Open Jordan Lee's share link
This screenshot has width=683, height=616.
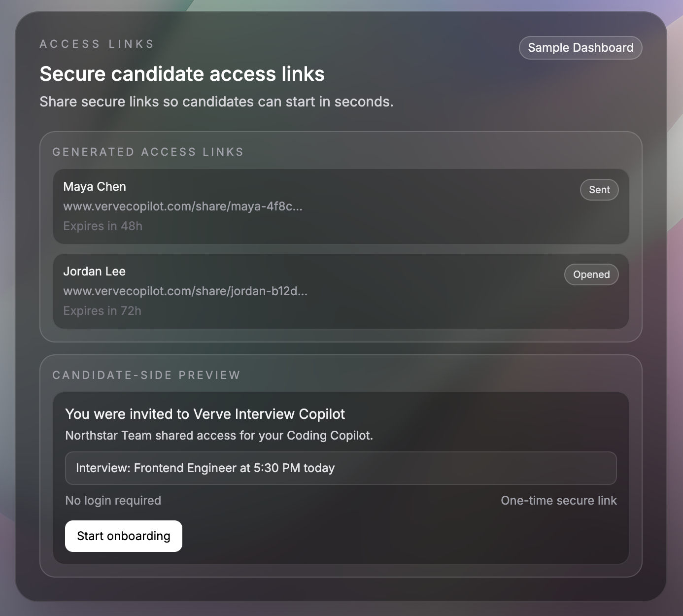pyautogui.click(x=185, y=291)
